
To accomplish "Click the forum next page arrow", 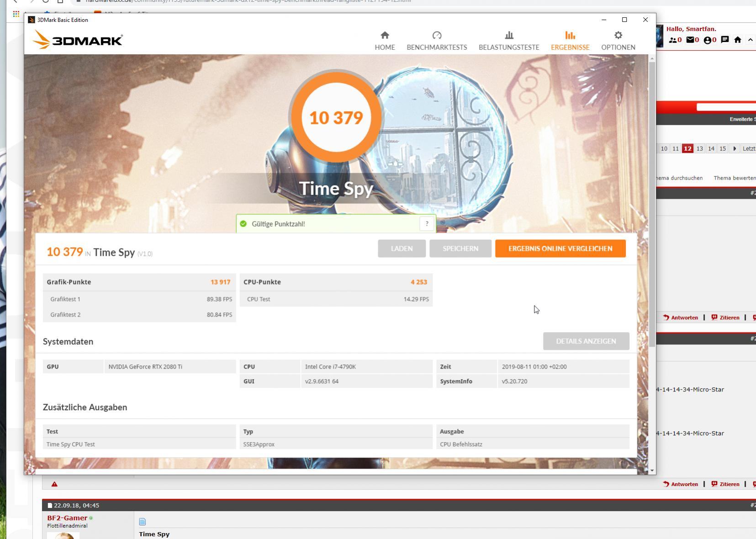I will tap(734, 148).
